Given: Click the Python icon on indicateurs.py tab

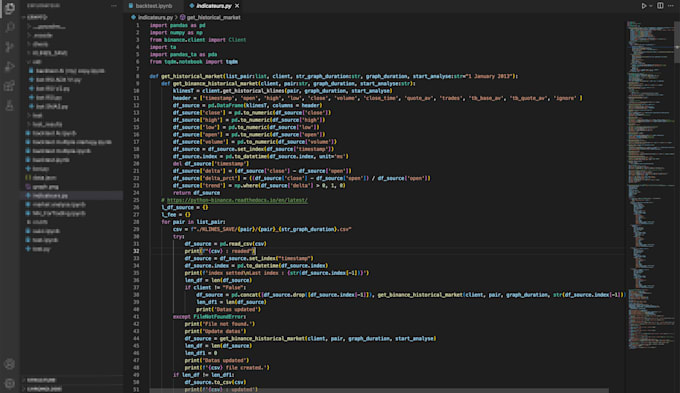Looking at the screenshot, I should coord(192,6).
